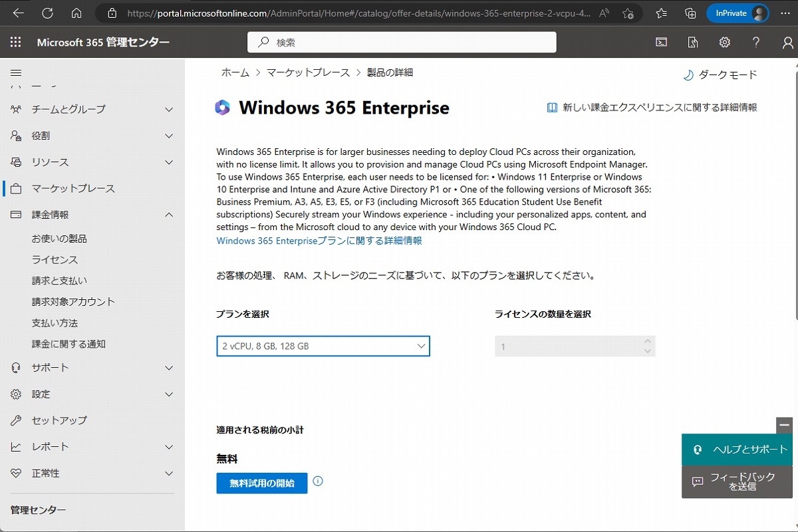798x532 pixels.
Task: Open Windows 365 Enterpriseプランに関する詳細情報 link
Action: coord(319,241)
